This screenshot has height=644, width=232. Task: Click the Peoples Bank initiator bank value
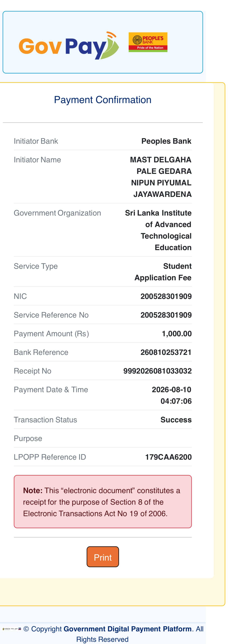click(x=166, y=141)
